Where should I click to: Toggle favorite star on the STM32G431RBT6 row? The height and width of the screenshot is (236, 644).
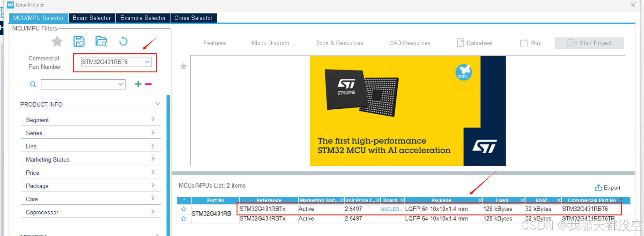(x=184, y=209)
